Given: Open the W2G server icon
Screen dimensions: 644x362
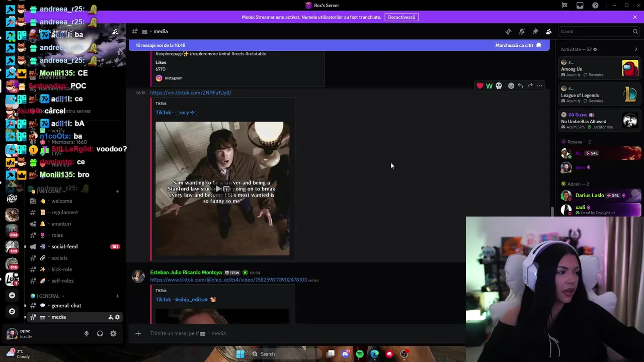Looking at the screenshot, I should pos(12,199).
